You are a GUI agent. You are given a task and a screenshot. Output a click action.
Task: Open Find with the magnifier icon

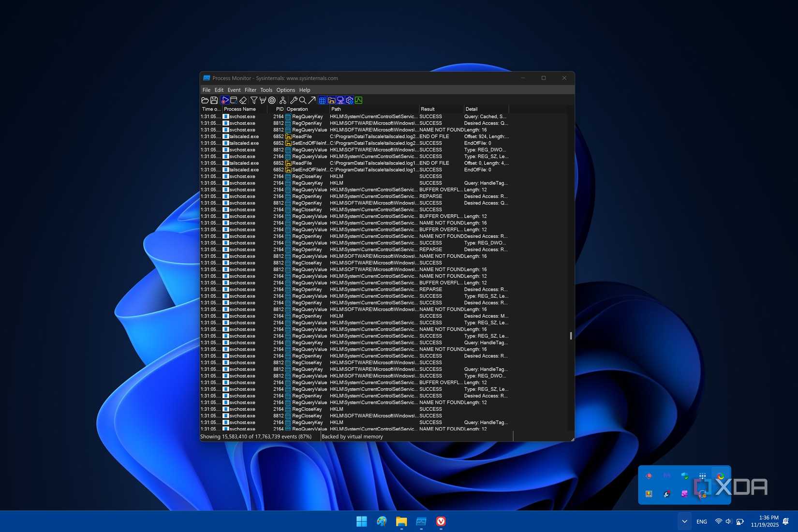point(302,100)
